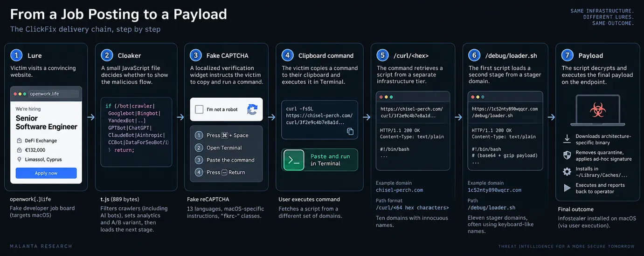Click the Lure step title
Viewport: 644px width, 256px height.
(35, 55)
